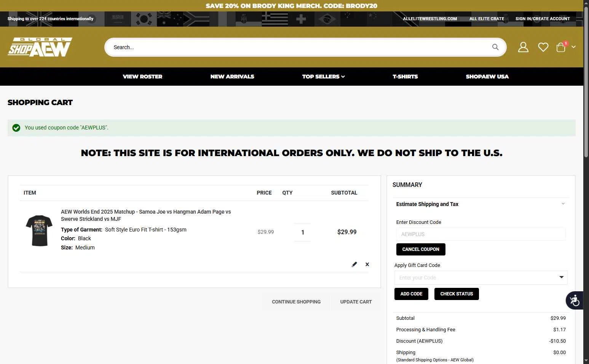This screenshot has width=589, height=364.
Task: Go to ShopAEW USA menu item
Action: point(487,77)
